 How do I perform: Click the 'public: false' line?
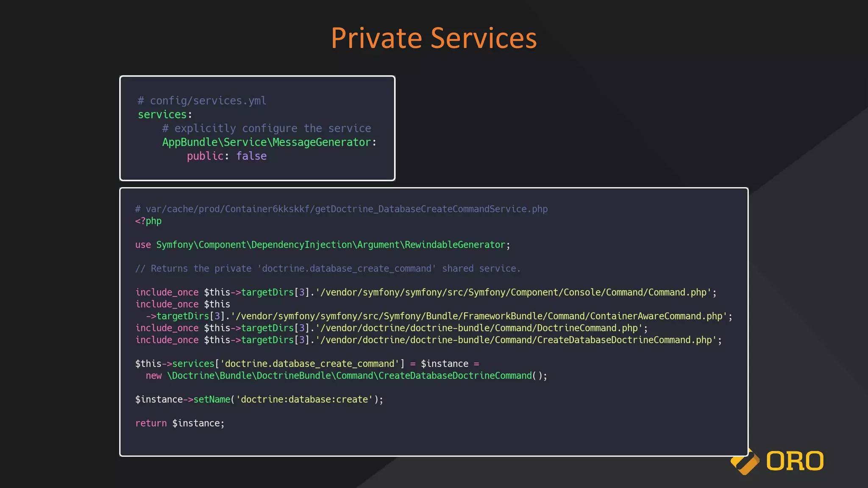(227, 156)
